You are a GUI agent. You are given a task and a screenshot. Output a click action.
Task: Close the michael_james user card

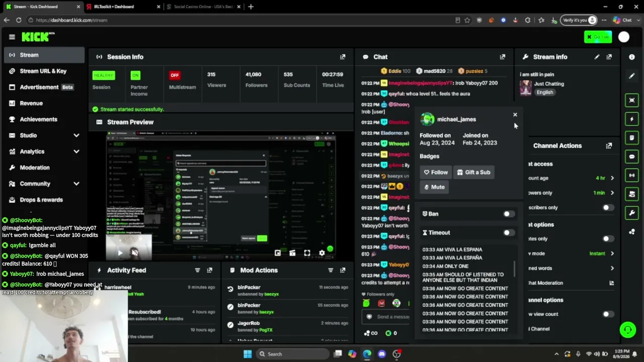(515, 115)
